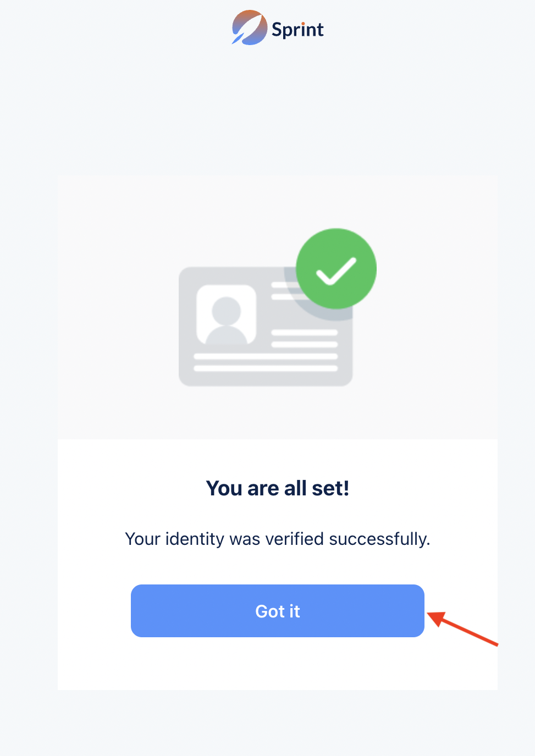Click the two long lines at the ID card bottom
Viewport: 535px width, 756px height.
266,362
